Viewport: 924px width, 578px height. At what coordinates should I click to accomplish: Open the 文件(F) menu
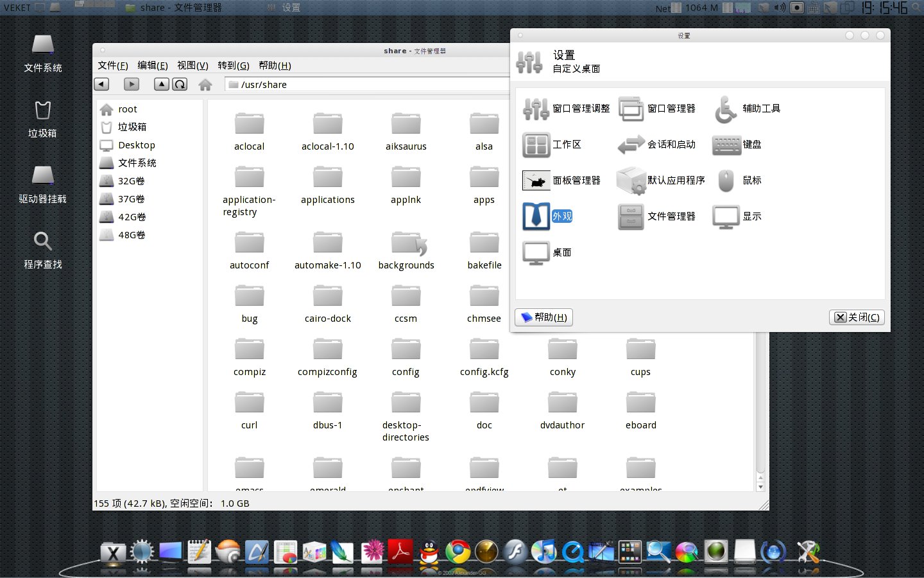[x=113, y=66]
